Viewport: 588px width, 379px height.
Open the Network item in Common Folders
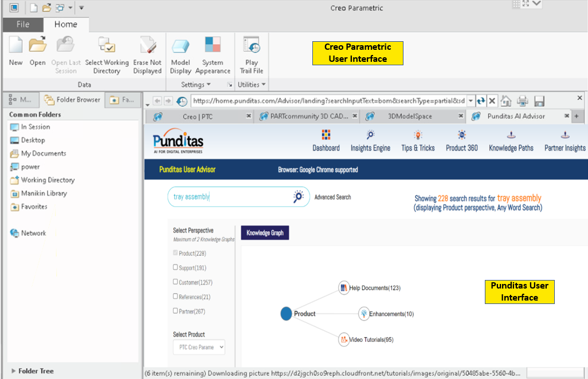(28, 233)
